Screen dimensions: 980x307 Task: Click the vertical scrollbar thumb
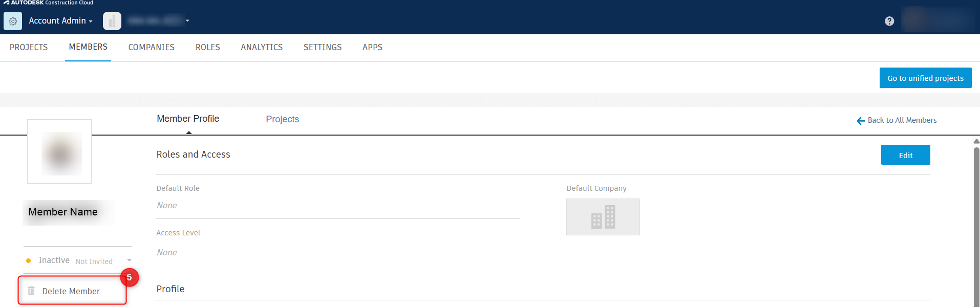pos(976,227)
